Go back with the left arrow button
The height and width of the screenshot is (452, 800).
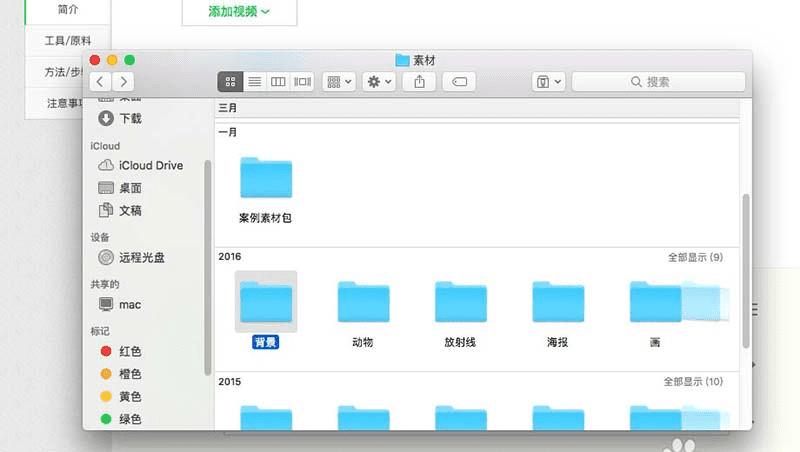click(101, 82)
